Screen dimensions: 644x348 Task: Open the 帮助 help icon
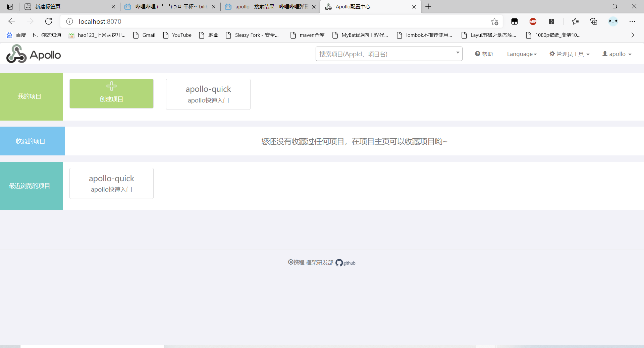click(478, 54)
